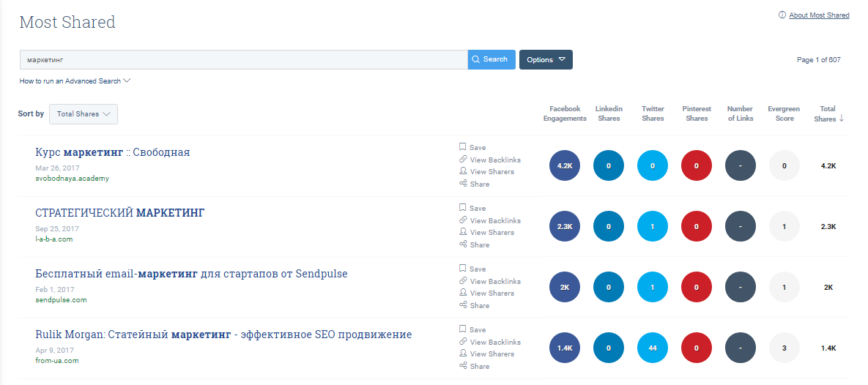This screenshot has width=868, height=385.
Task: Sort by Twitter Shares column header
Action: [x=653, y=113]
